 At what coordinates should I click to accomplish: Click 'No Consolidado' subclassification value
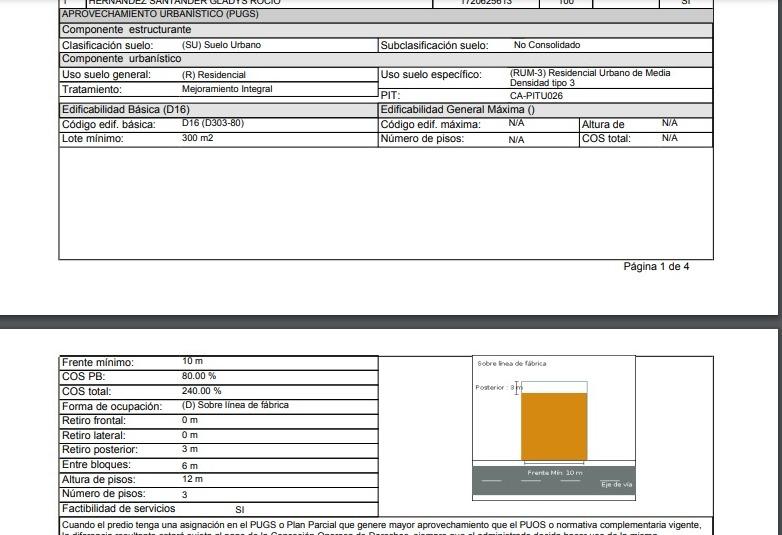point(547,45)
